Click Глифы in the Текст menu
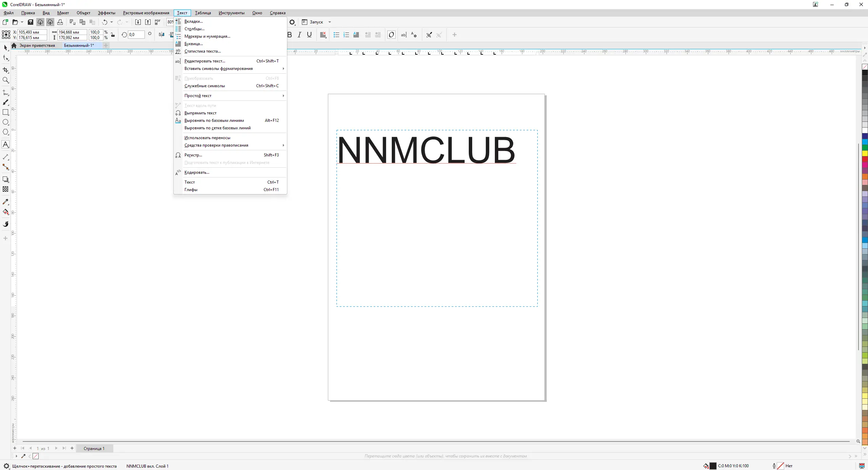 [x=191, y=189]
